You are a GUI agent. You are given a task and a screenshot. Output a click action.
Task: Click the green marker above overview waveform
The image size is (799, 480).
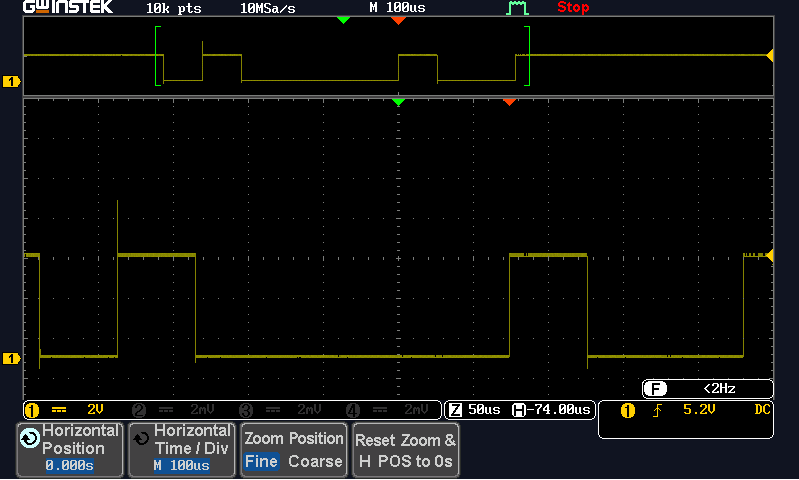[344, 20]
